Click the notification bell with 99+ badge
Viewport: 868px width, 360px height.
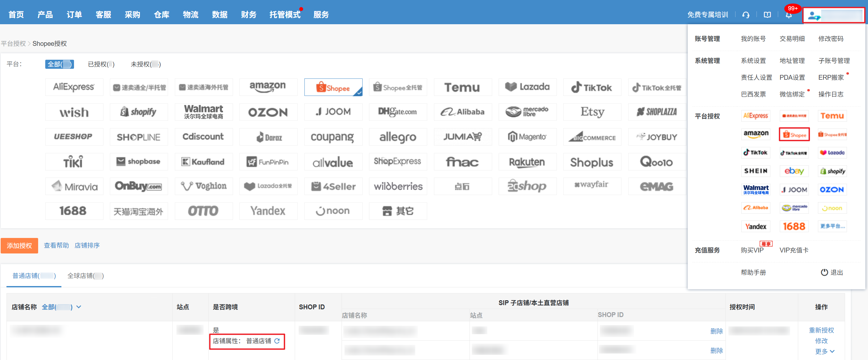coord(789,15)
